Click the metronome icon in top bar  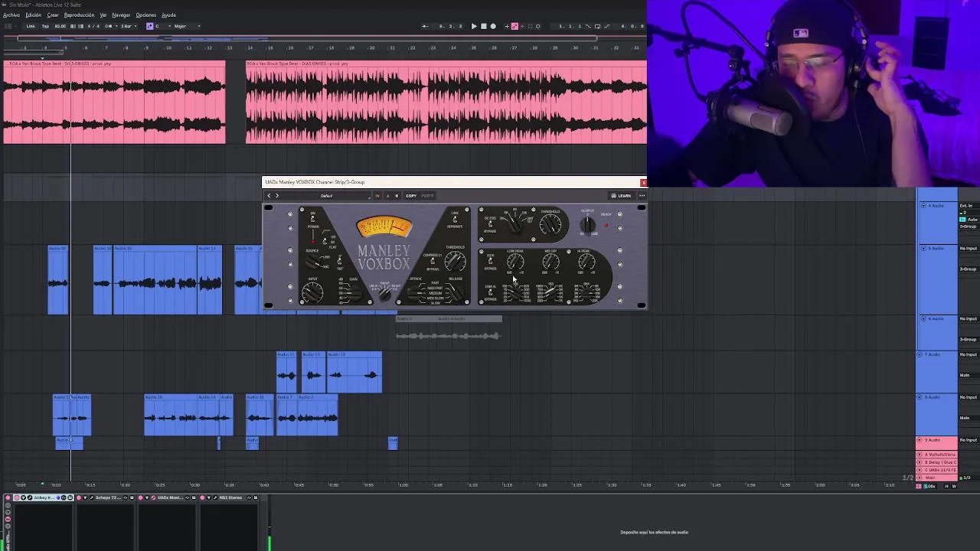coord(109,26)
